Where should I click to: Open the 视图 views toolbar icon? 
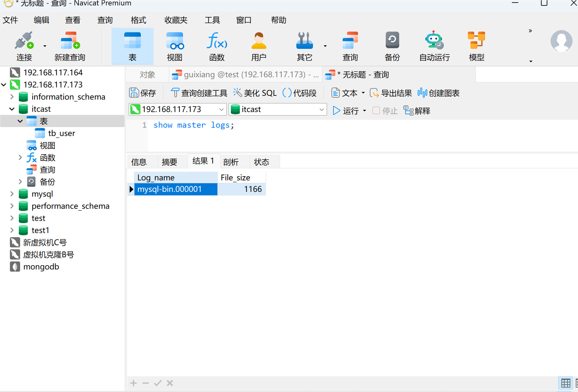(x=175, y=46)
